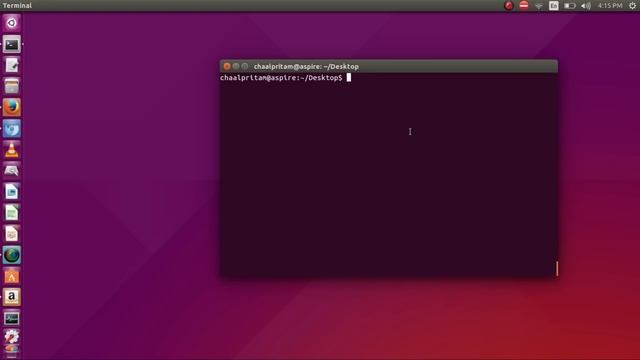Click the terminal's orange scrollbar handle
The width and height of the screenshot is (640, 360).
(x=557, y=269)
